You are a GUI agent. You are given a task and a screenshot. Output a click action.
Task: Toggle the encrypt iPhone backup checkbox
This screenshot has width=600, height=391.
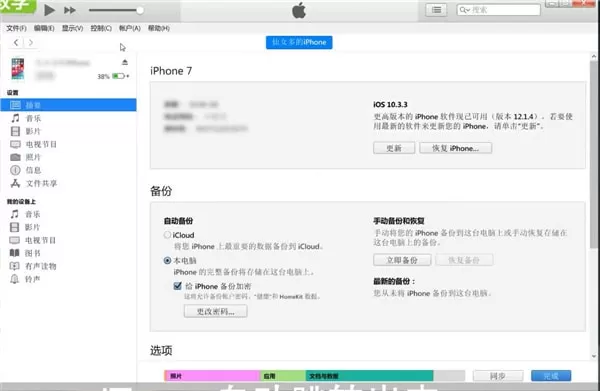[178, 286]
